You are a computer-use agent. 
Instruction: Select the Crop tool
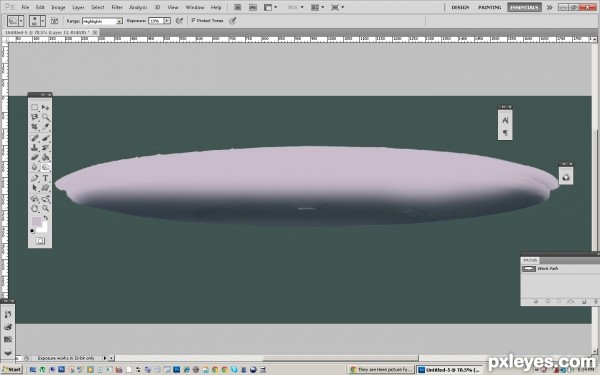(34, 126)
